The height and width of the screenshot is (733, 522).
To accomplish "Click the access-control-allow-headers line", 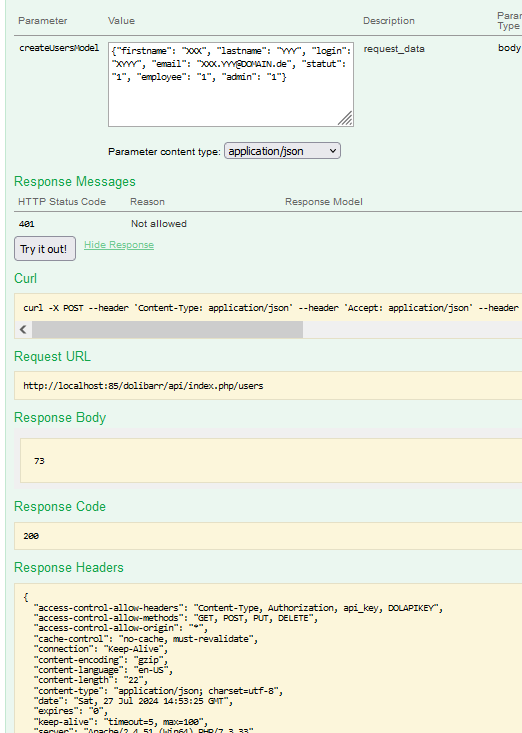I will pyautogui.click(x=238, y=608).
